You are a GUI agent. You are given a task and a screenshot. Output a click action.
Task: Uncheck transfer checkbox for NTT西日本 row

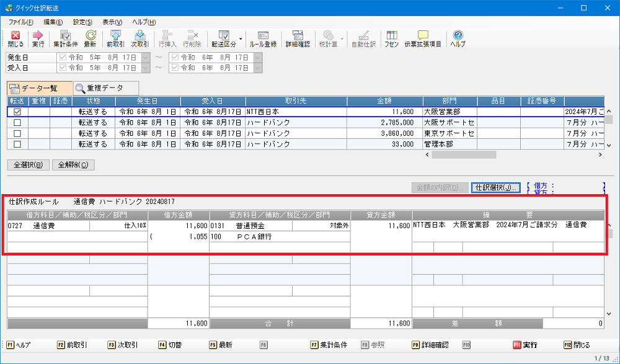[17, 112]
